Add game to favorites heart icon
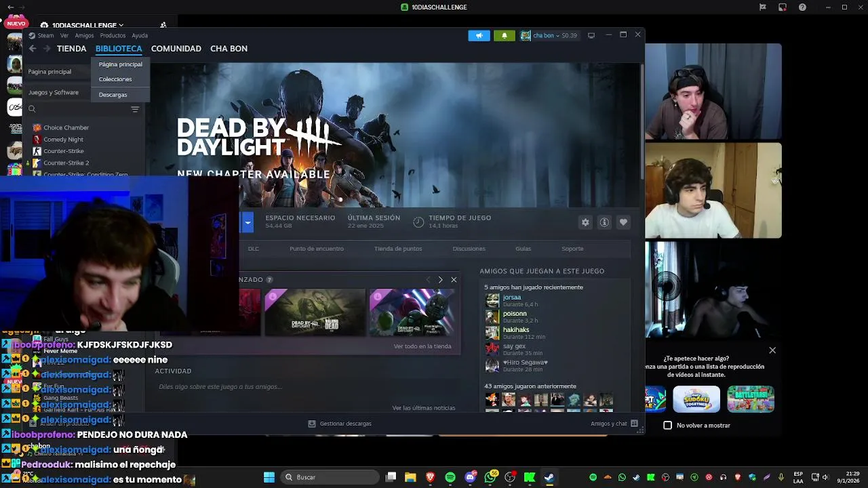 (623, 222)
